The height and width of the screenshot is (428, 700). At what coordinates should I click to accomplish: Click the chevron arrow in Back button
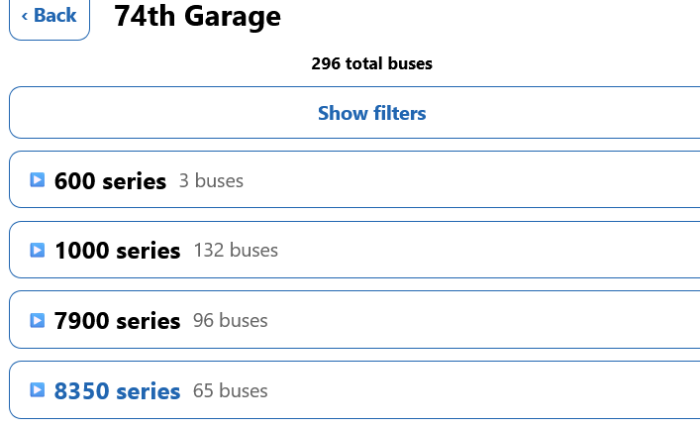click(x=25, y=17)
